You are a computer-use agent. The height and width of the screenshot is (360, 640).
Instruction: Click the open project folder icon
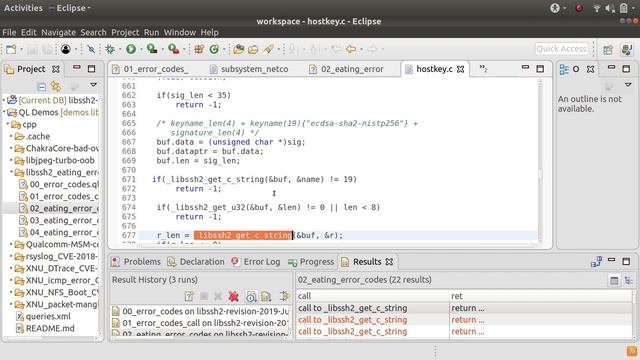click(x=238, y=49)
